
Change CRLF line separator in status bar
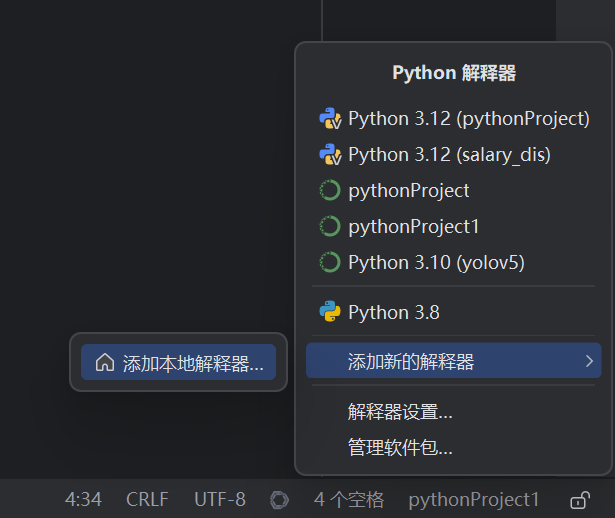[x=147, y=500]
